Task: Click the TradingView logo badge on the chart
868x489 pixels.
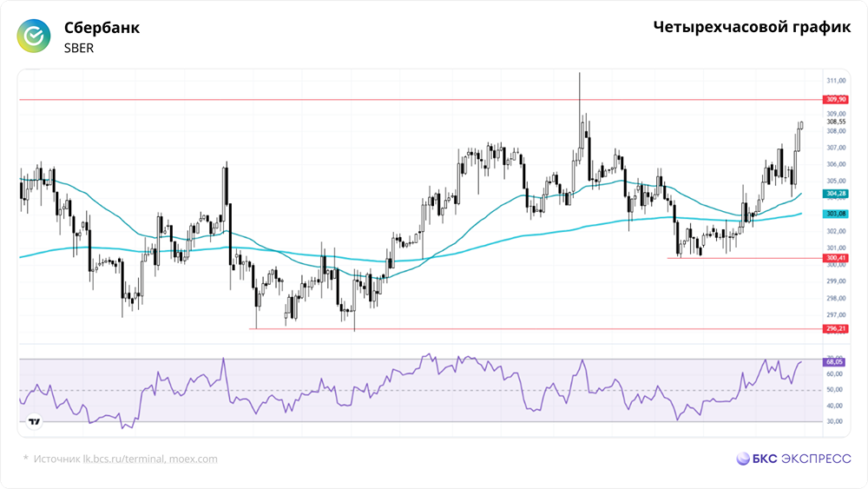Action: 35,422
